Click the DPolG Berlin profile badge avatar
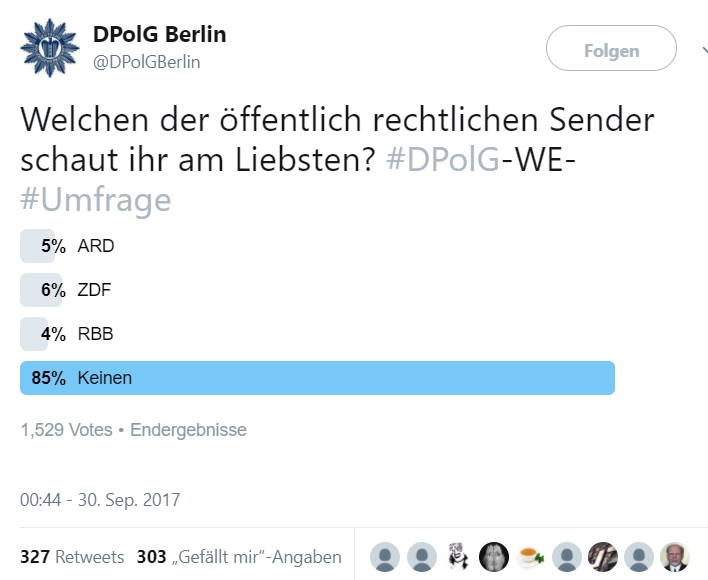708x580 pixels. click(x=50, y=47)
